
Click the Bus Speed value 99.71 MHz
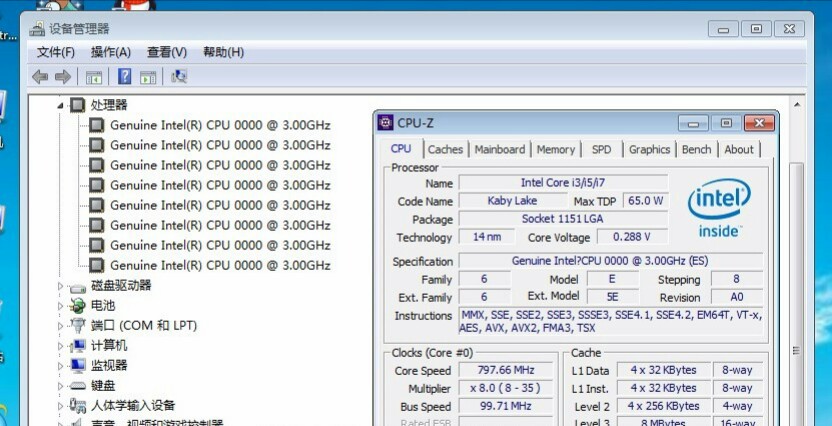point(506,406)
